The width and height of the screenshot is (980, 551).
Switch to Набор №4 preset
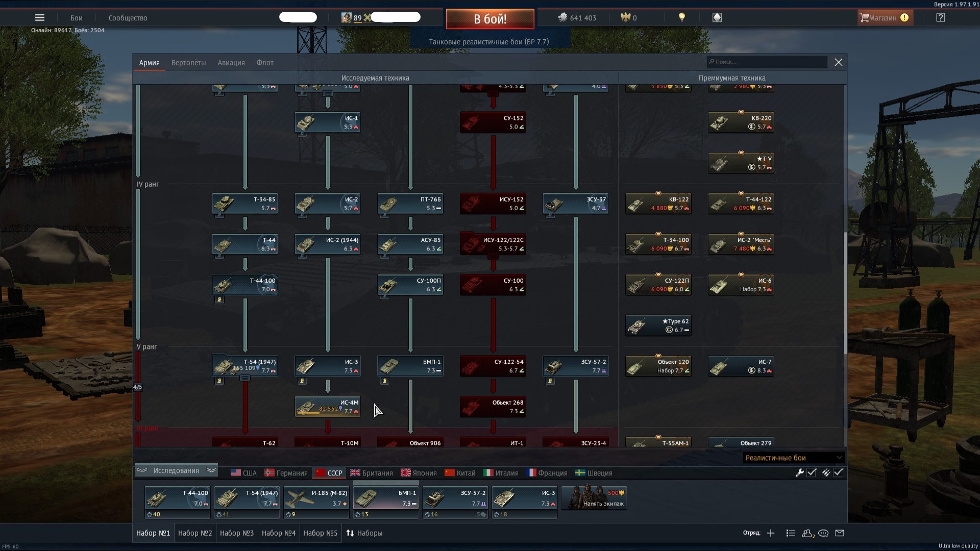coord(279,533)
